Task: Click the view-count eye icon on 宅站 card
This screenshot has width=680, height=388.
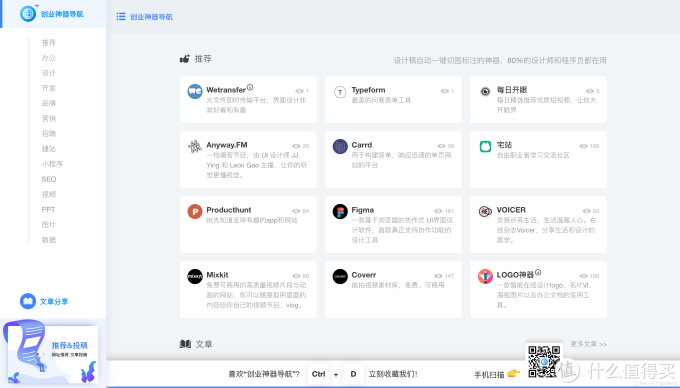Action: coord(583,146)
